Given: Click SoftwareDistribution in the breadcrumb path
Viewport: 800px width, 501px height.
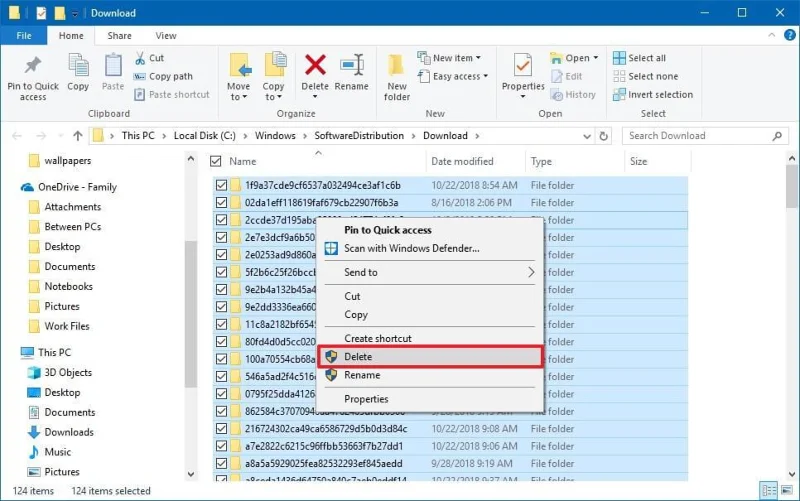Looking at the screenshot, I should 359,136.
